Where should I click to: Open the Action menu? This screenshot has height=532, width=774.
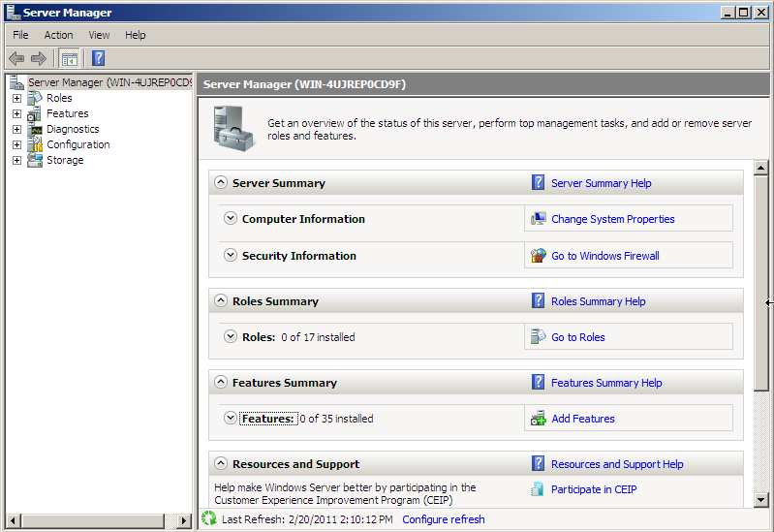pos(58,35)
